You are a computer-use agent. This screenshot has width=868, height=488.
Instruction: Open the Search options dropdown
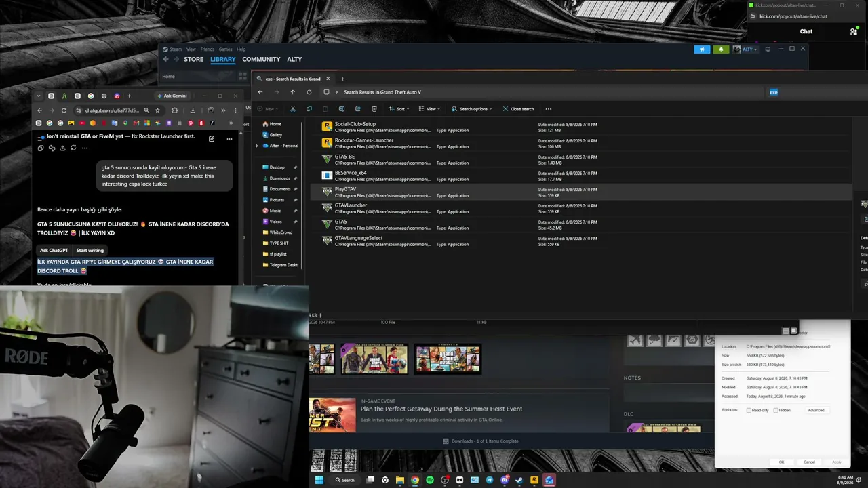pos(472,108)
